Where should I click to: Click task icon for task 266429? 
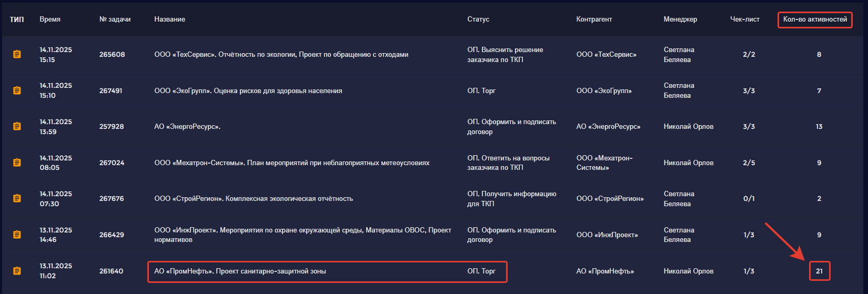click(x=17, y=235)
